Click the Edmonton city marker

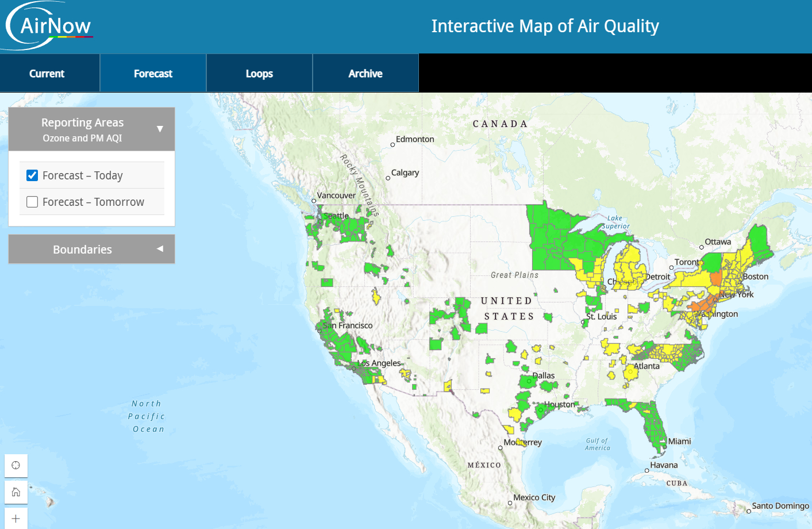pyautogui.click(x=392, y=145)
